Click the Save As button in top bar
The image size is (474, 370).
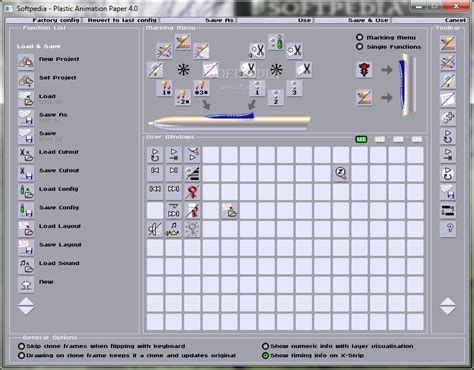[x=198, y=20]
